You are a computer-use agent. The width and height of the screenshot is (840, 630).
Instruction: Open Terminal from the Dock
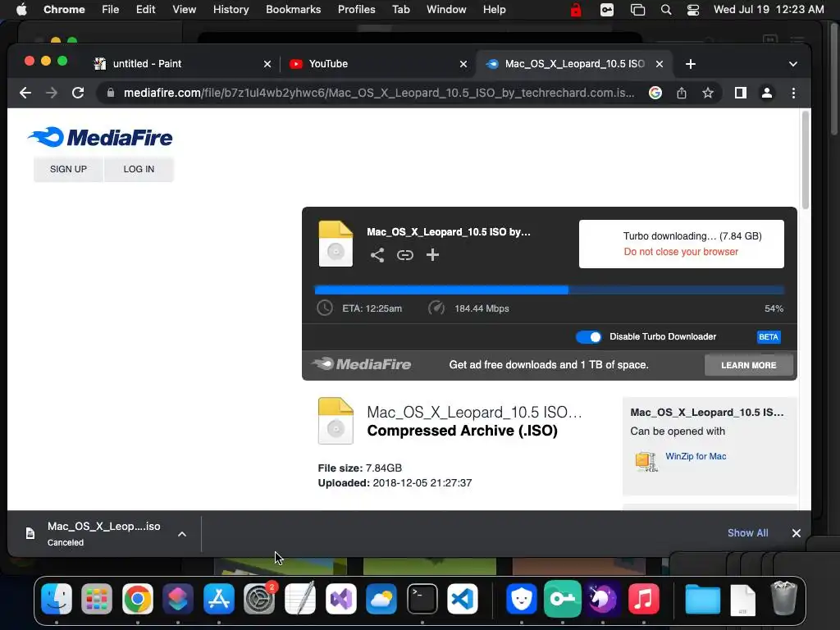tap(422, 598)
